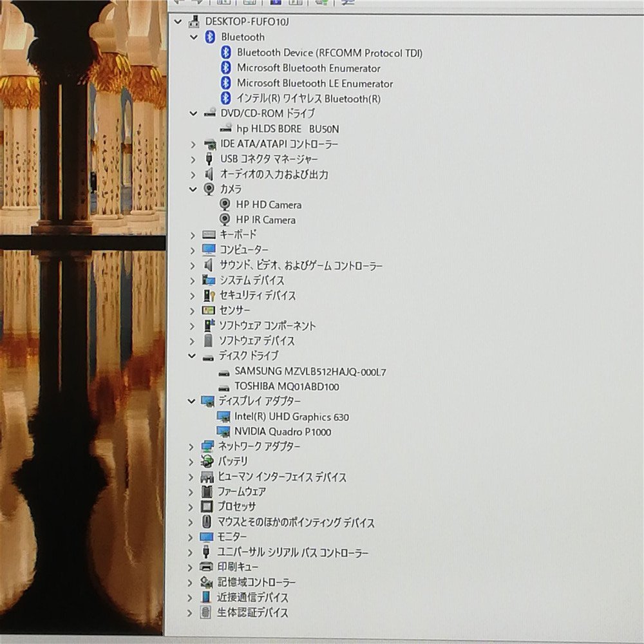Viewport: 644px width, 644px height.
Task: Expand the コンピューター category
Action: [x=193, y=250]
